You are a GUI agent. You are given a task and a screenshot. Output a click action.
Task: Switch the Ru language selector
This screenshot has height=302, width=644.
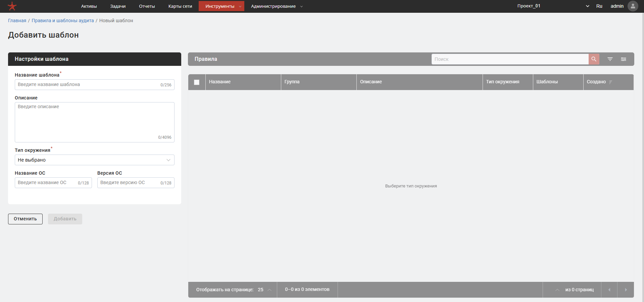599,6
